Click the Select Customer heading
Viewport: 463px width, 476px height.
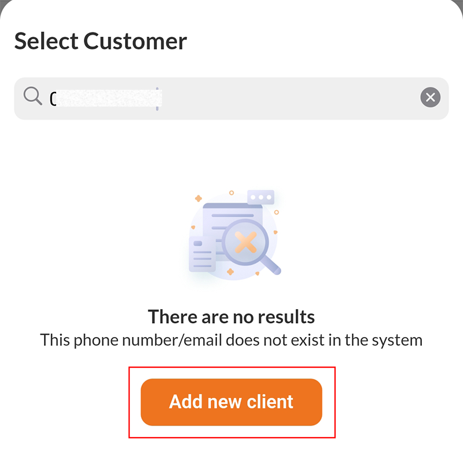(101, 41)
